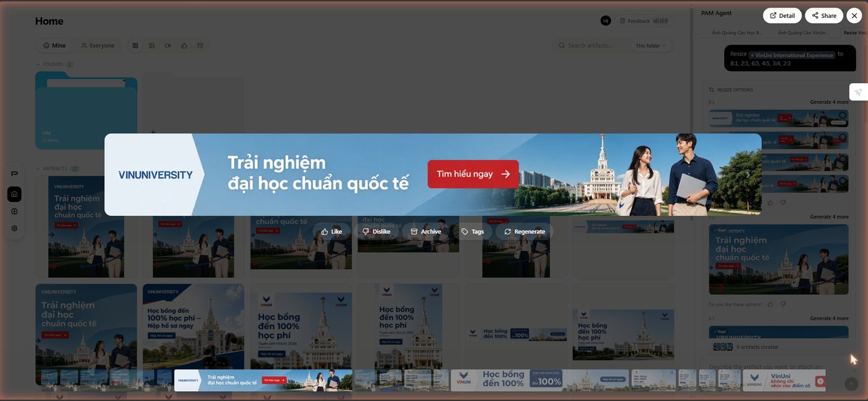Filter artifacts by video icon
The image size is (868, 401).
point(168,45)
